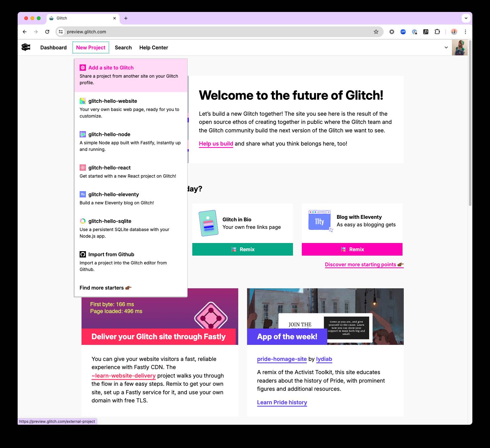Click the Blog with Eleventy 11ty illustration
Viewport: 490px width, 448px height.
(320, 221)
